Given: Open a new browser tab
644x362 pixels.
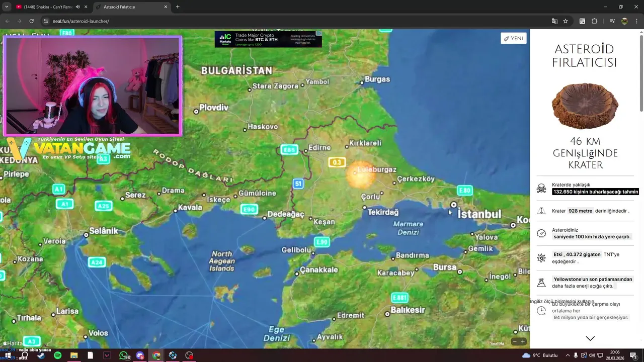Looking at the screenshot, I should (178, 7).
